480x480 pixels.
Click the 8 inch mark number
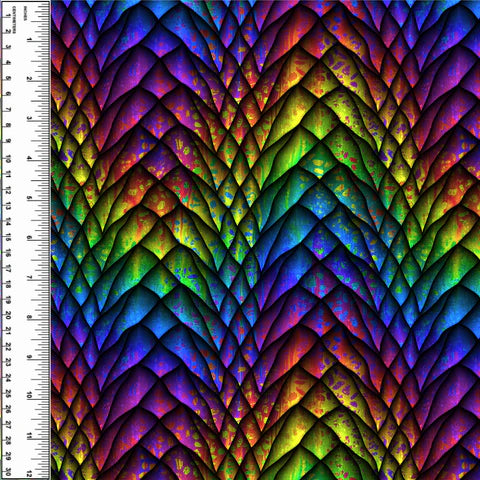[x=29, y=317]
